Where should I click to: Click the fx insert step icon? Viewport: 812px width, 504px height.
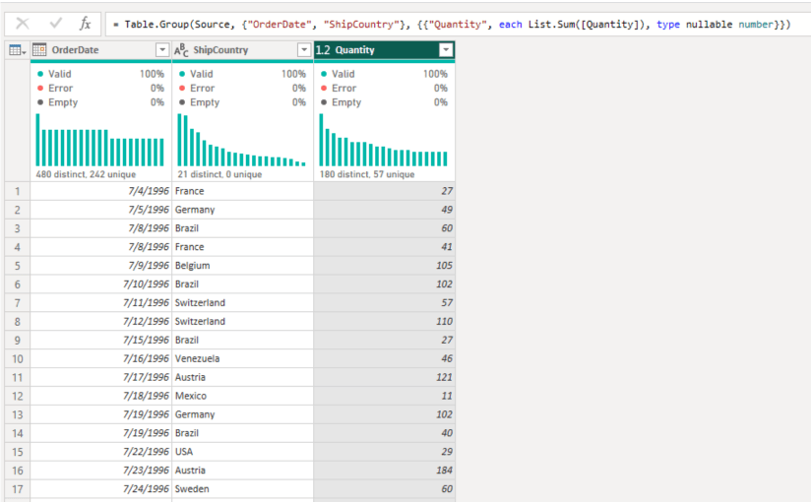coord(86,24)
